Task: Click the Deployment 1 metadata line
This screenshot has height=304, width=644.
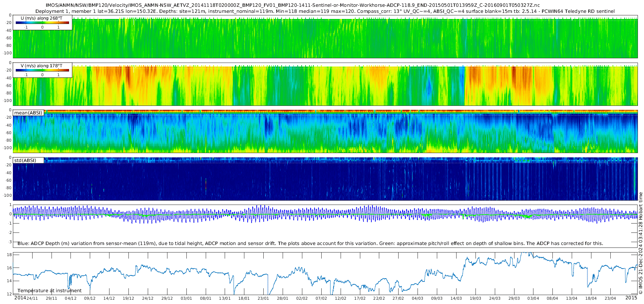Action: (x=325, y=11)
